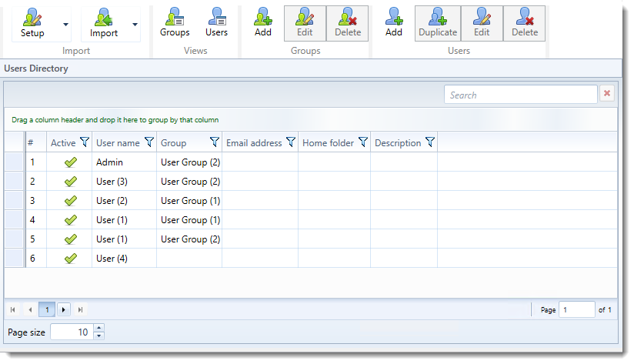The width and height of the screenshot is (634, 364).
Task: Click Delete in the Users section
Action: click(525, 23)
